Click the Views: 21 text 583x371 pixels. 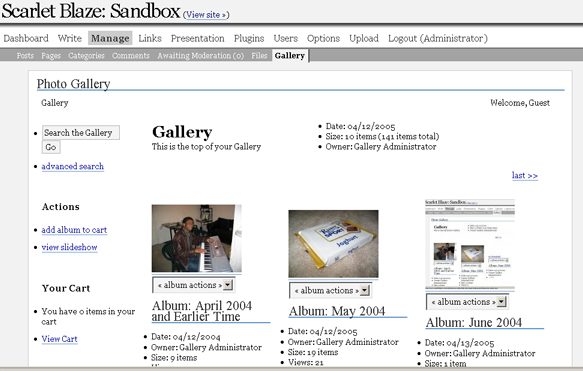tap(305, 362)
